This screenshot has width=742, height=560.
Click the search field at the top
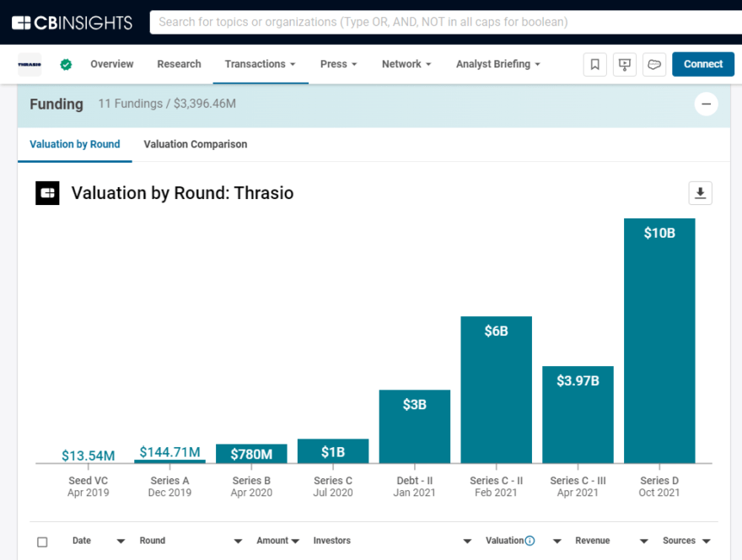pyautogui.click(x=438, y=22)
